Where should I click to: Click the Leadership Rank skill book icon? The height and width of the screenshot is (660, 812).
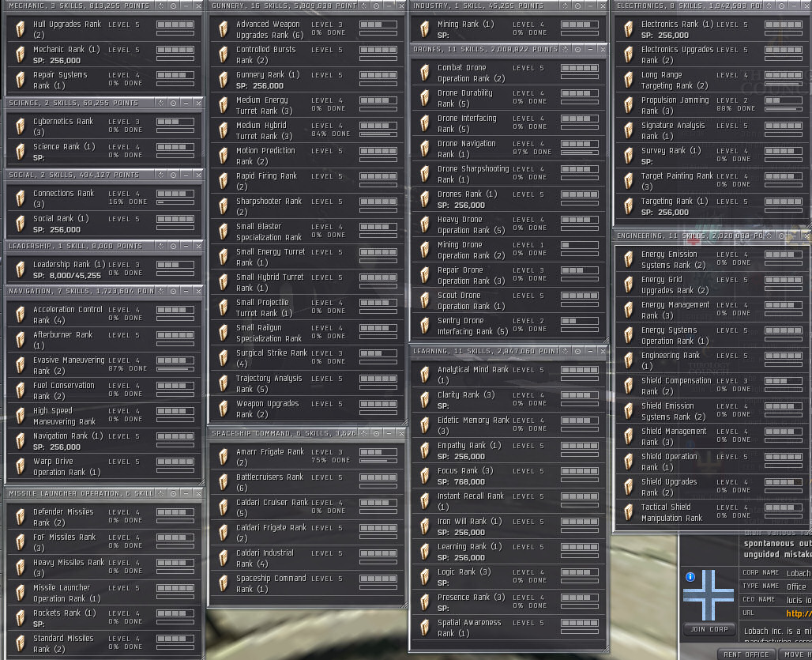[x=21, y=270]
